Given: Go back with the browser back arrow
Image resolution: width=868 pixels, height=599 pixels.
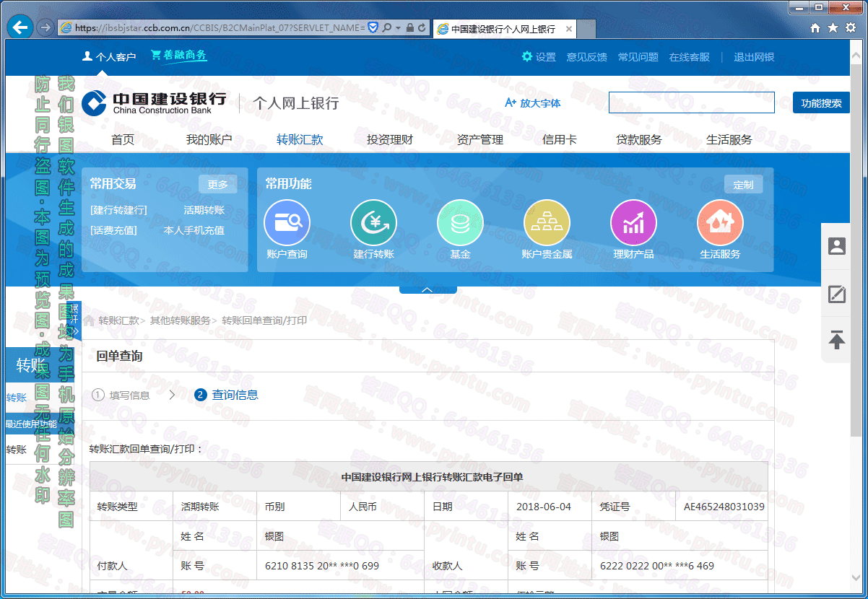Looking at the screenshot, I should (x=21, y=27).
